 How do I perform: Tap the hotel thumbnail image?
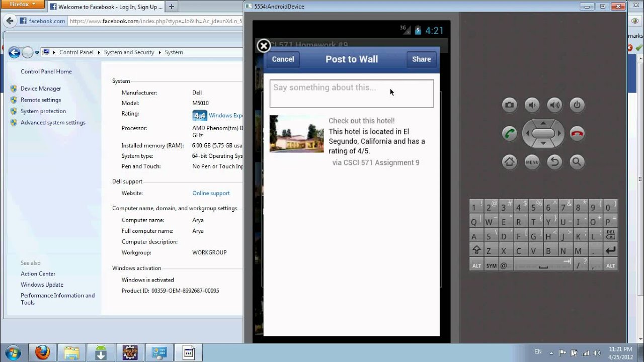point(296,134)
